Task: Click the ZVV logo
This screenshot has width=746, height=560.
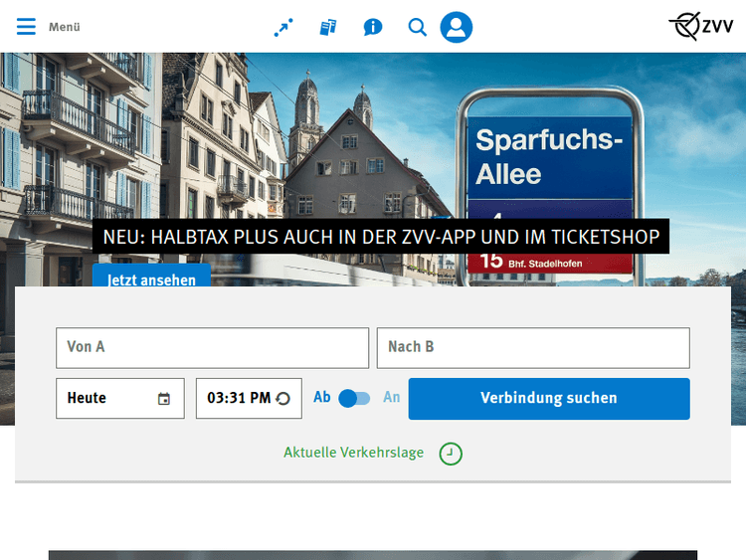Action: pyautogui.click(x=701, y=26)
